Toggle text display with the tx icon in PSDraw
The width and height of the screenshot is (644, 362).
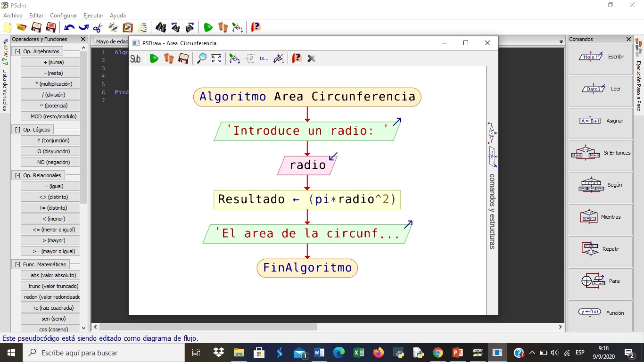pos(264,58)
